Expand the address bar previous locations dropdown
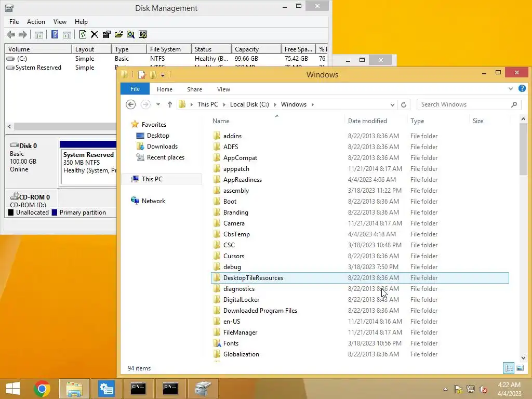 392,104
